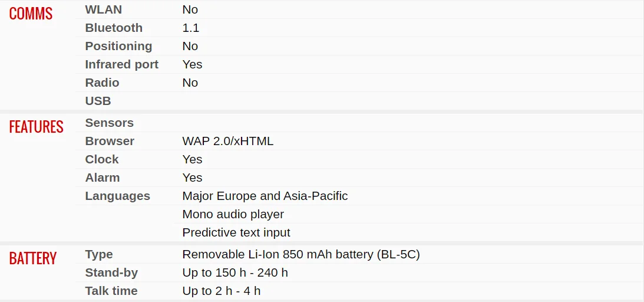The image size is (644, 302).
Task: Click the FEATURES section heading
Action: point(36,127)
